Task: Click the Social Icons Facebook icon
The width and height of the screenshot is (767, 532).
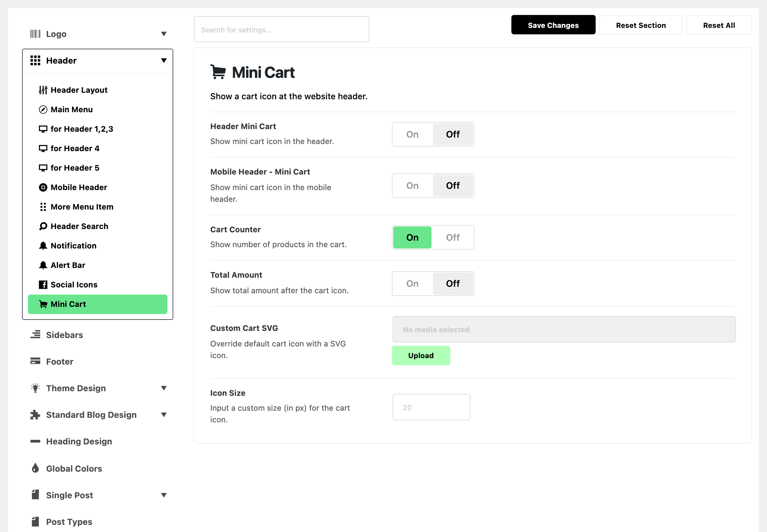Action: 43,285
